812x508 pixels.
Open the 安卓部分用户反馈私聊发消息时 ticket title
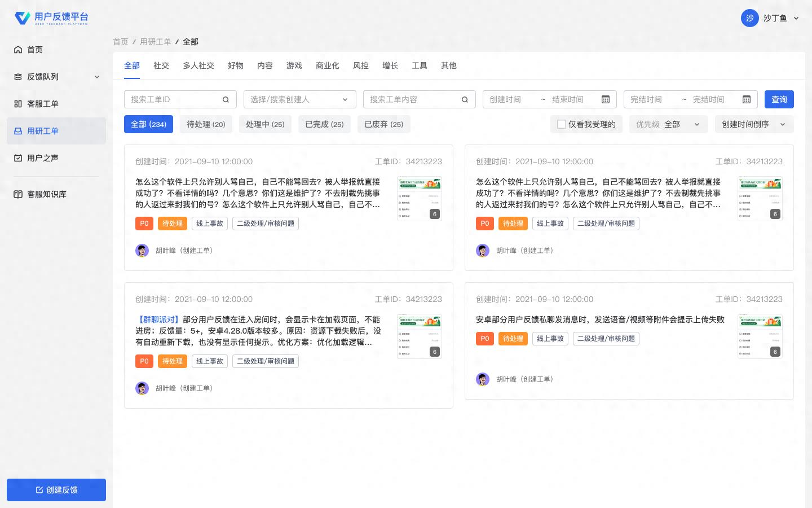(x=600, y=319)
